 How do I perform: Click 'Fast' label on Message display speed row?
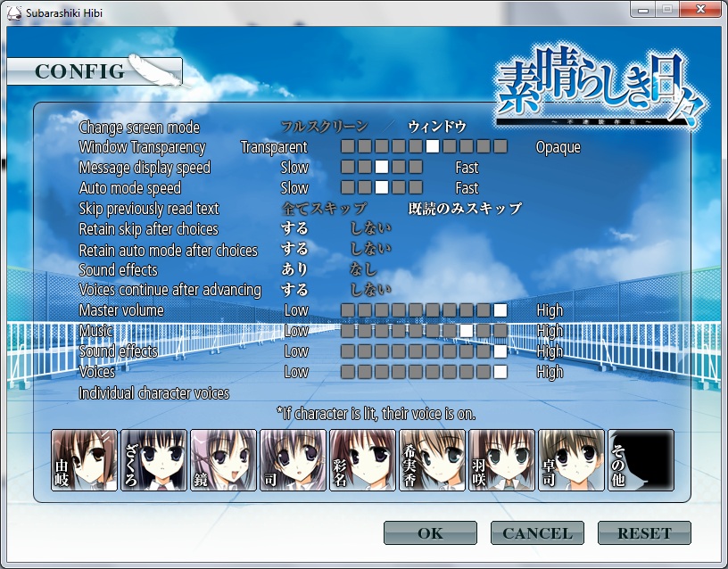[467, 167]
